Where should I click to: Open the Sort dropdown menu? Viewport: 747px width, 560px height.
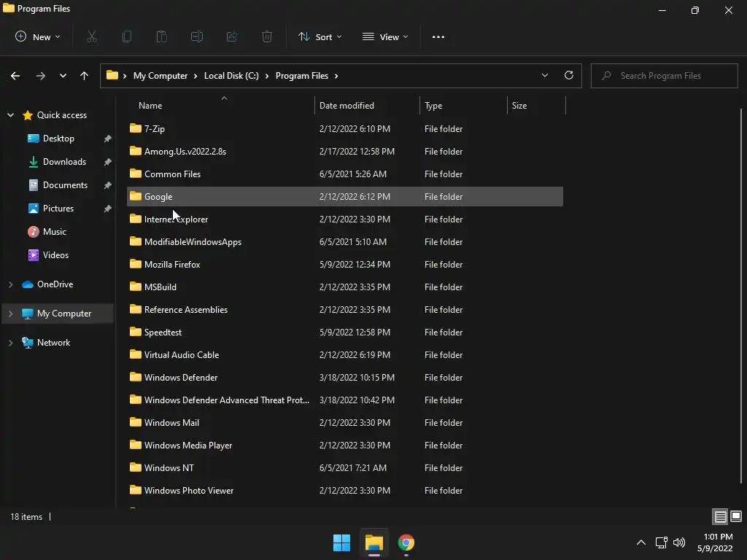[x=320, y=36]
